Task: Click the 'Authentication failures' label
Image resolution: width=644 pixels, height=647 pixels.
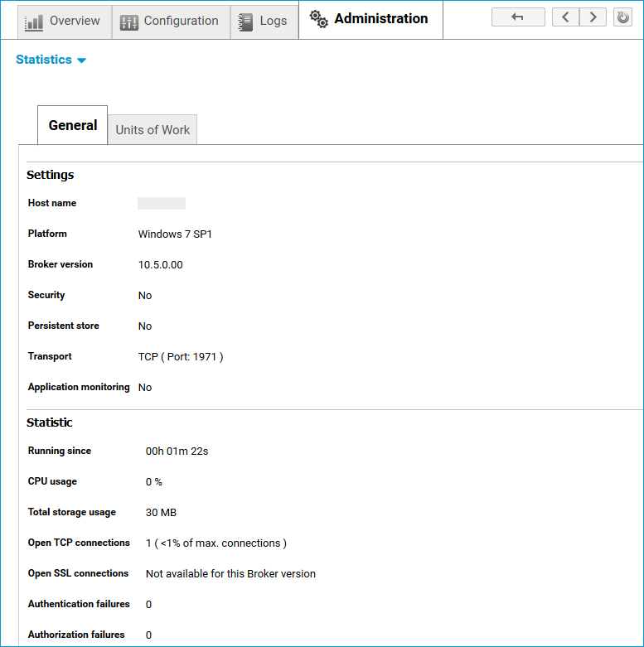Action: [79, 604]
